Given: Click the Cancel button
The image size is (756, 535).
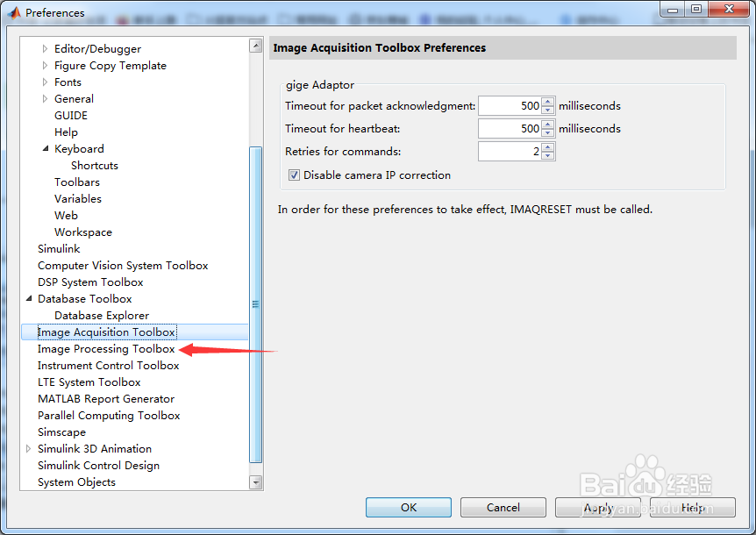Looking at the screenshot, I should 503,507.
